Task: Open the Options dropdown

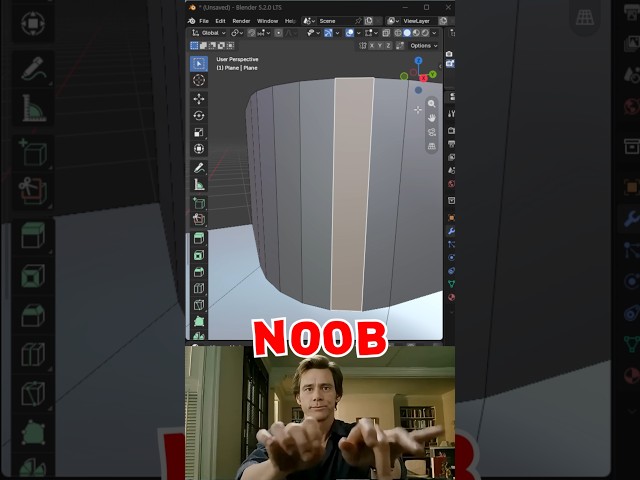Action: pos(423,46)
